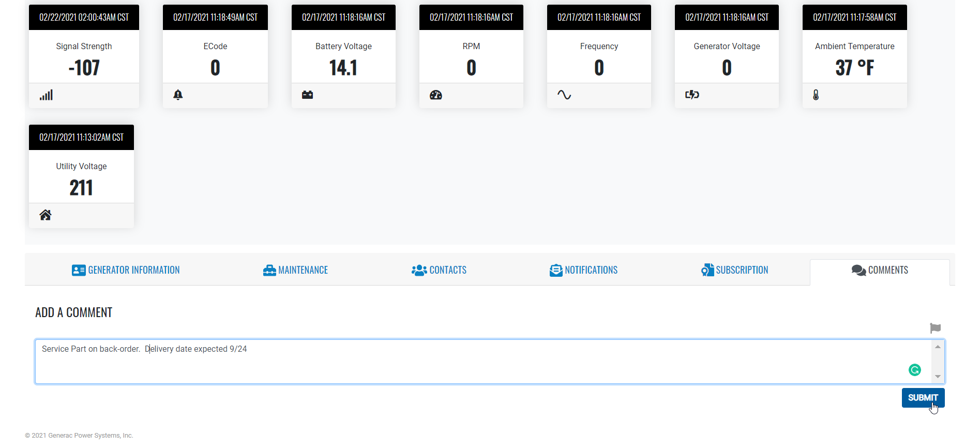Image resolution: width=980 pixels, height=448 pixels.
Task: Click the Ambient Temperature value 37 °F
Action: [855, 68]
